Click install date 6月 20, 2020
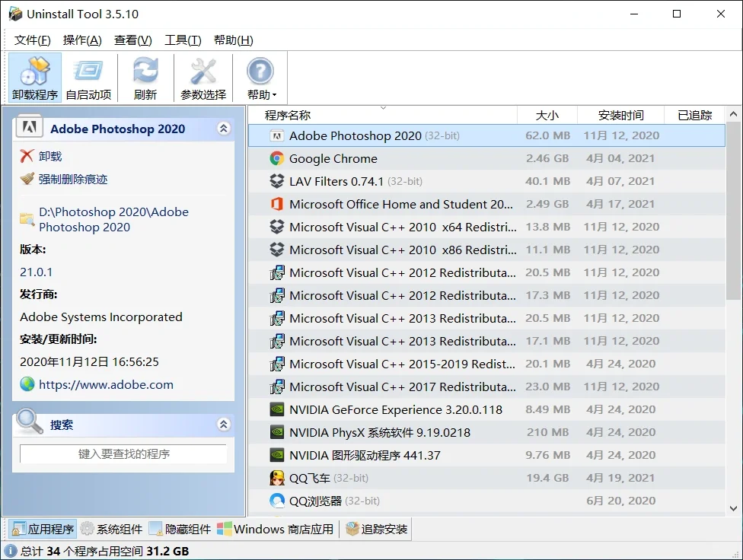This screenshot has width=743, height=560. 620,501
